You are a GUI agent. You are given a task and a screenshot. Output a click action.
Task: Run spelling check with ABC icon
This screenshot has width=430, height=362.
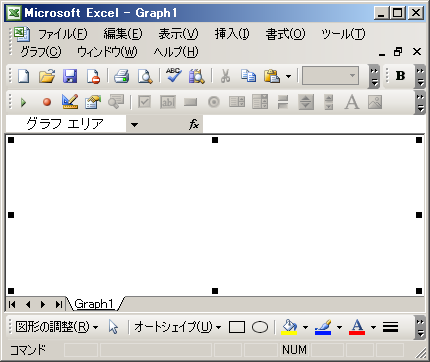pos(174,76)
